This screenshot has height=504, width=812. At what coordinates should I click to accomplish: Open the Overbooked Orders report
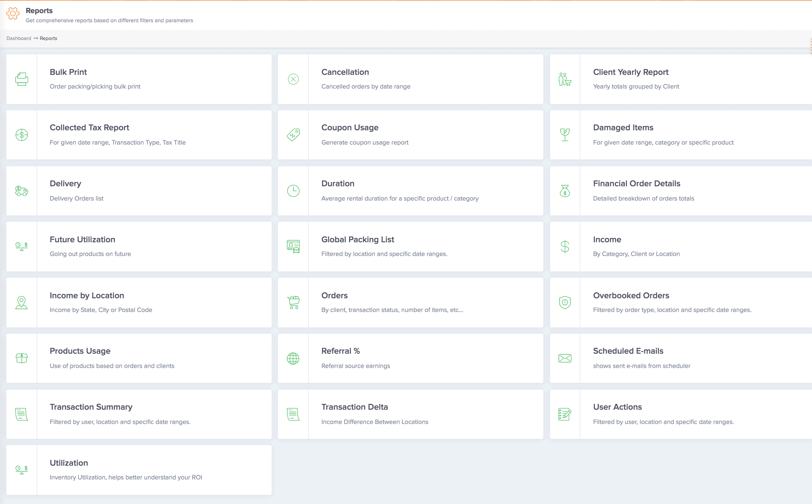tap(631, 296)
